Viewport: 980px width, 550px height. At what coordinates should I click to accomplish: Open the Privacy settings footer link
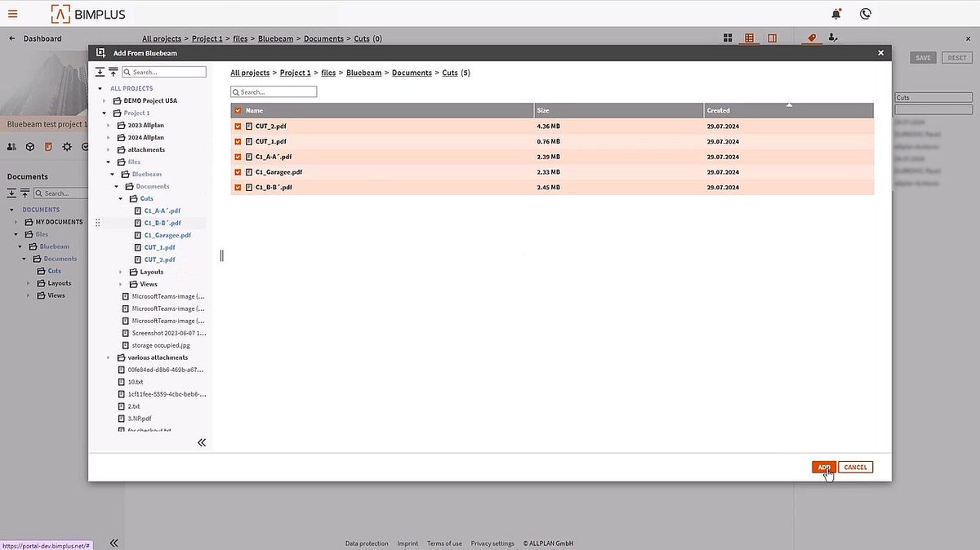492,543
